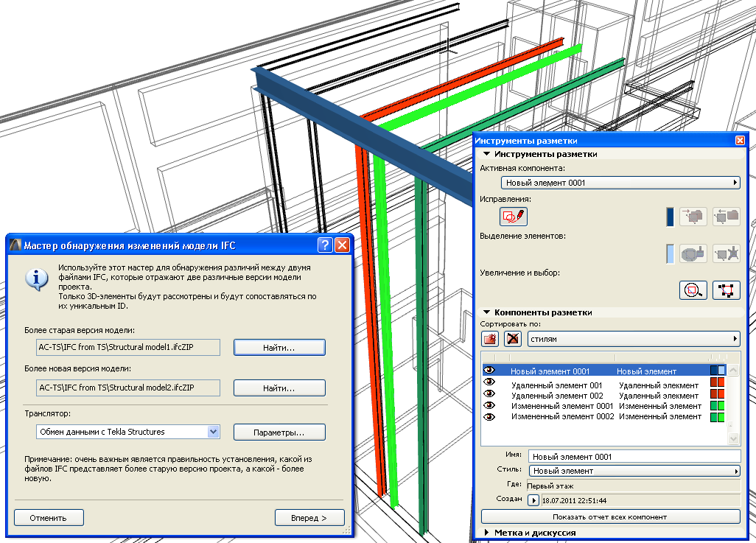Image resolution: width=756 pixels, height=543 pixels.
Task: Click Показать отчет всех компонент button
Action: pos(610,516)
